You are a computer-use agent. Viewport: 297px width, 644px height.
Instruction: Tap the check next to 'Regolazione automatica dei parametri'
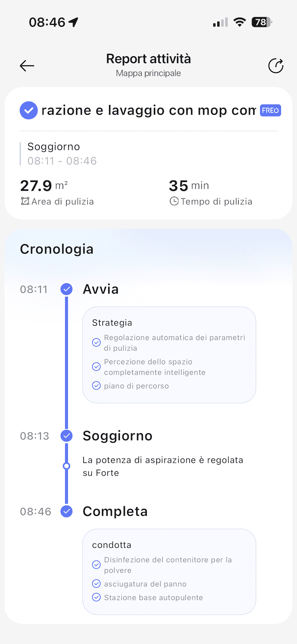click(x=97, y=343)
